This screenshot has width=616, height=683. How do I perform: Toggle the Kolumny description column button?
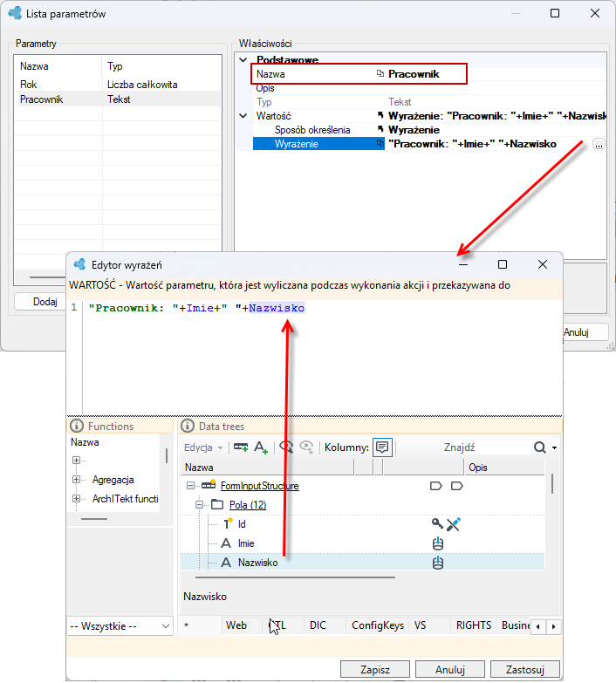pyautogui.click(x=382, y=447)
